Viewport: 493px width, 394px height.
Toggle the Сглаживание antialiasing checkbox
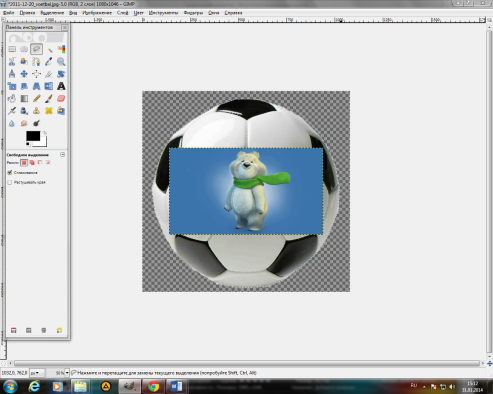pyautogui.click(x=10, y=173)
